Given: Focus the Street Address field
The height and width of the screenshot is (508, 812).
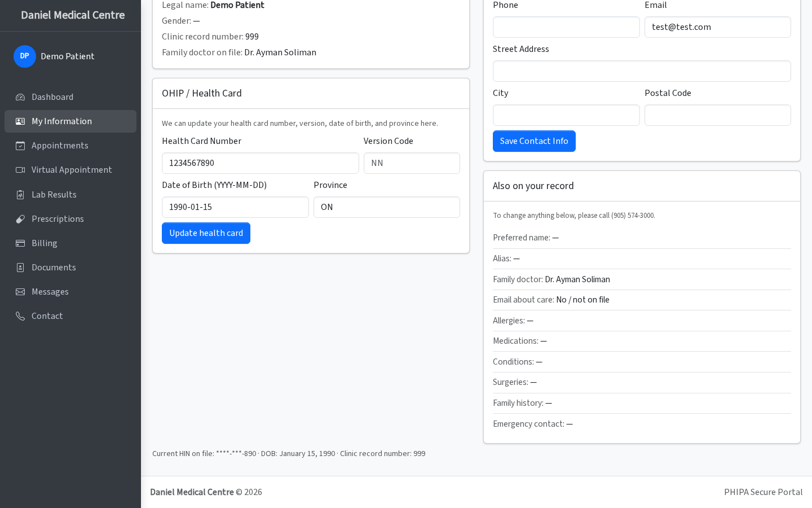Looking at the screenshot, I should (x=642, y=71).
